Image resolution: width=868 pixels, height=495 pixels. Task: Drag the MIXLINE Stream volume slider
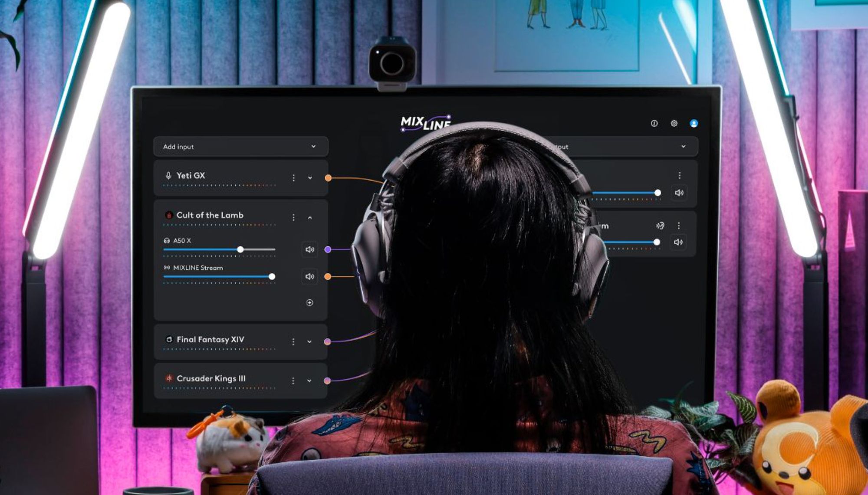[274, 276]
